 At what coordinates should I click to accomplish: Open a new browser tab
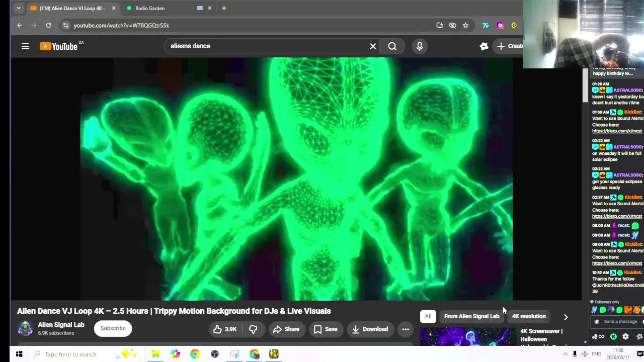224,8
